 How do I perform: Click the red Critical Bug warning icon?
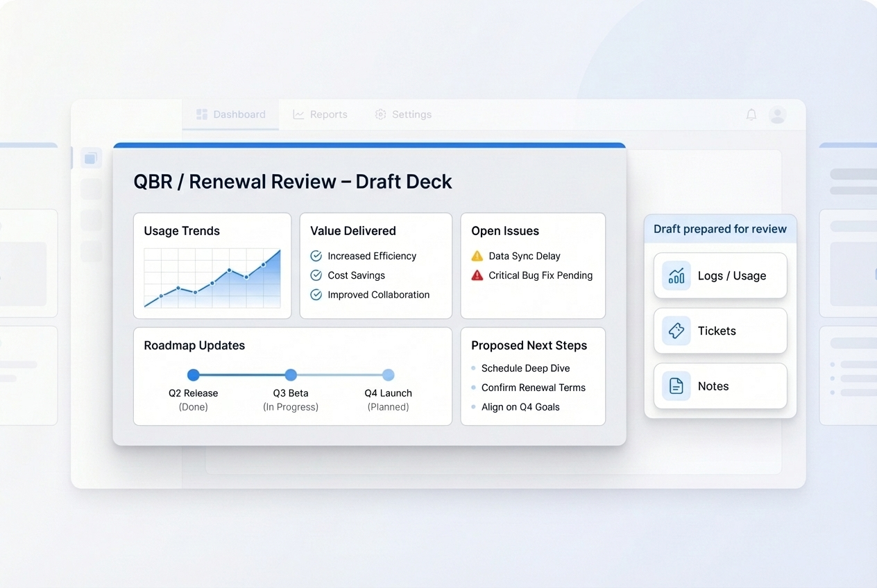pos(477,275)
